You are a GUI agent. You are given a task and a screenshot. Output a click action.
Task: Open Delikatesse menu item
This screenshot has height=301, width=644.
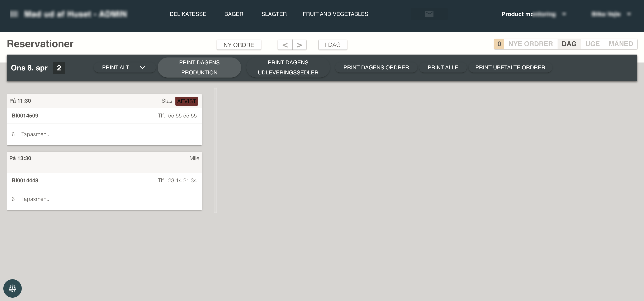[x=188, y=14]
